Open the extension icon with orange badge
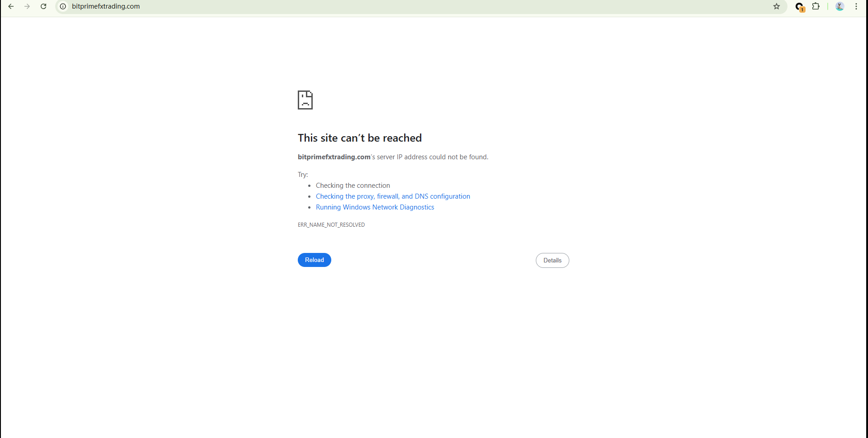 [800, 7]
